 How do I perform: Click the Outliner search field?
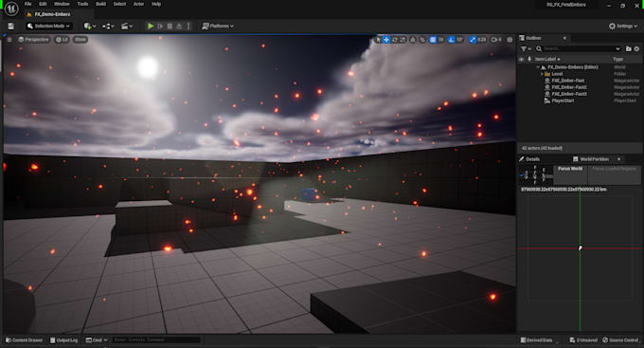pyautogui.click(x=579, y=48)
